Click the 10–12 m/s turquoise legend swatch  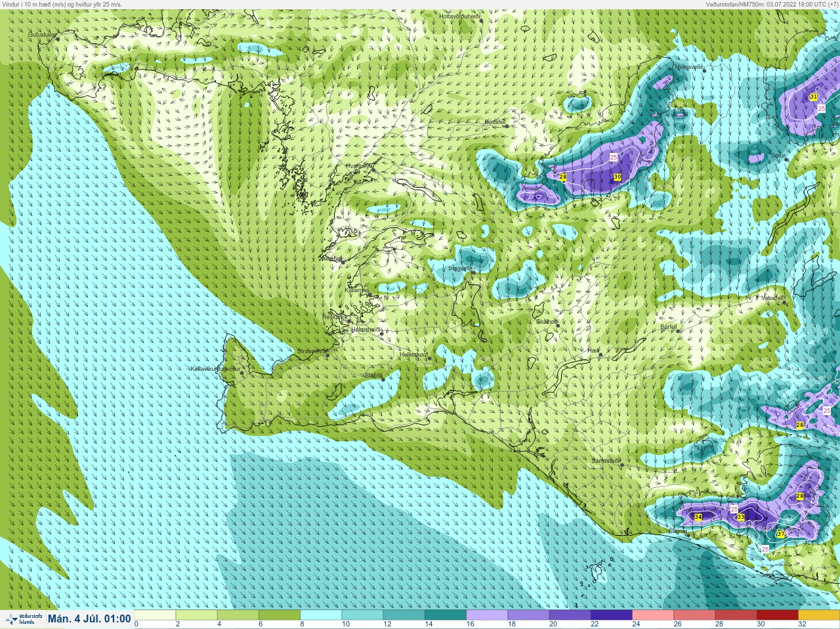362,616
